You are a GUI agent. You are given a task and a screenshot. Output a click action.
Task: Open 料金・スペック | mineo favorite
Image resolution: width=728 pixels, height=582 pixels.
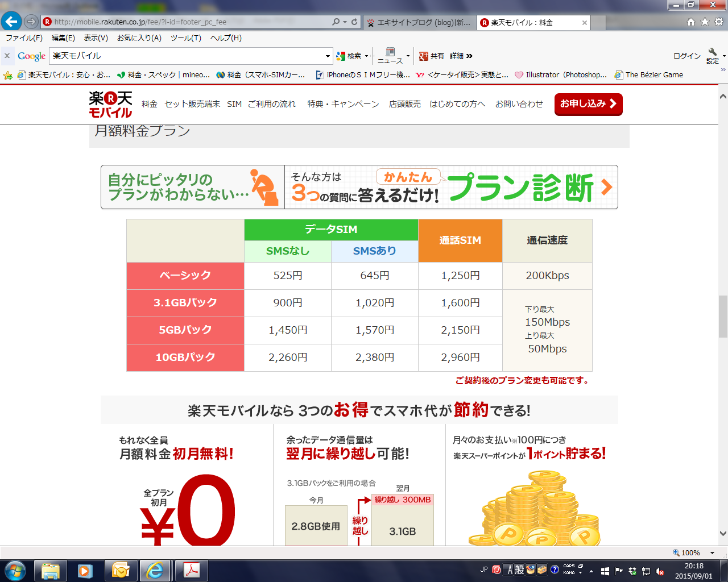click(163, 75)
